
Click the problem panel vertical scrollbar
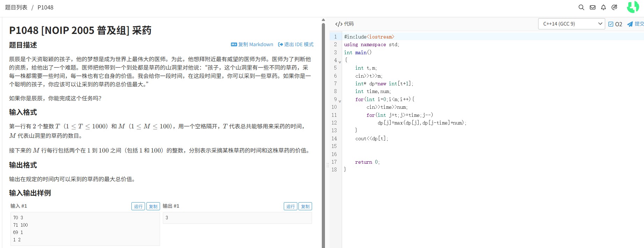323,136
